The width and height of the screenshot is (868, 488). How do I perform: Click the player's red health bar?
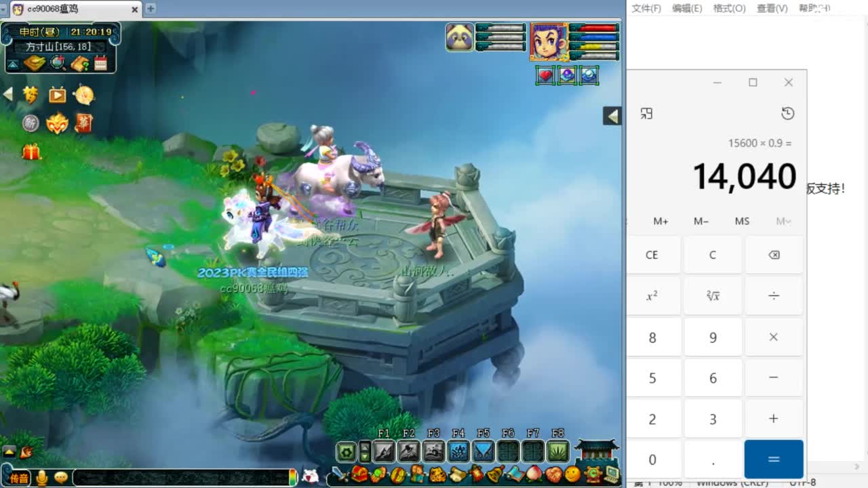point(595,28)
